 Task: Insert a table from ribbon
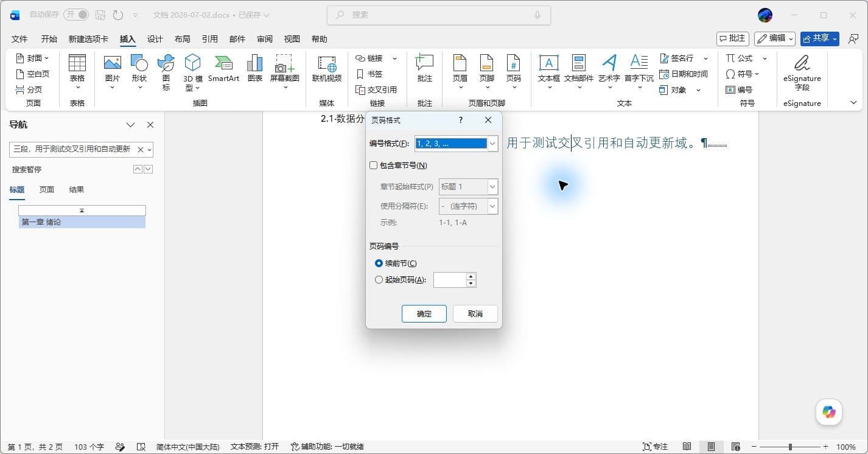pyautogui.click(x=77, y=72)
